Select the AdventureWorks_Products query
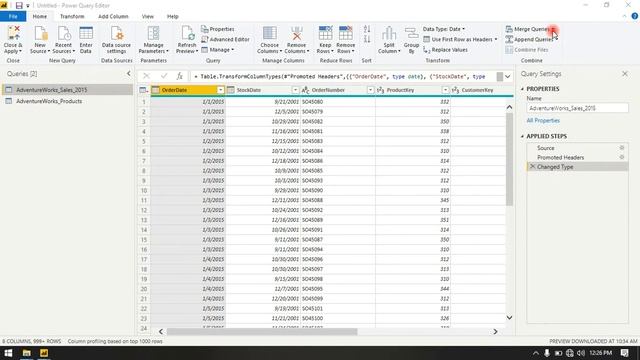This screenshot has height=360, width=640. (67, 101)
